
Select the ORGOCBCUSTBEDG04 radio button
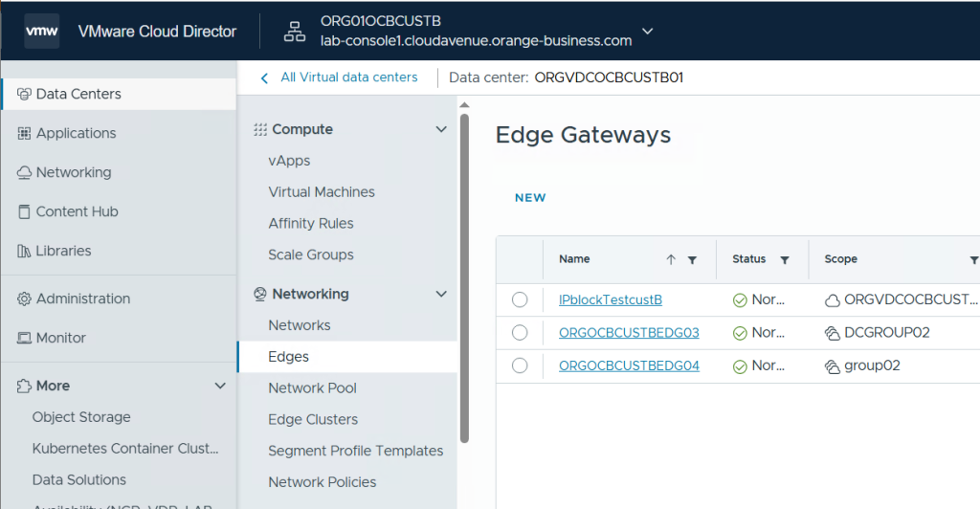click(520, 365)
